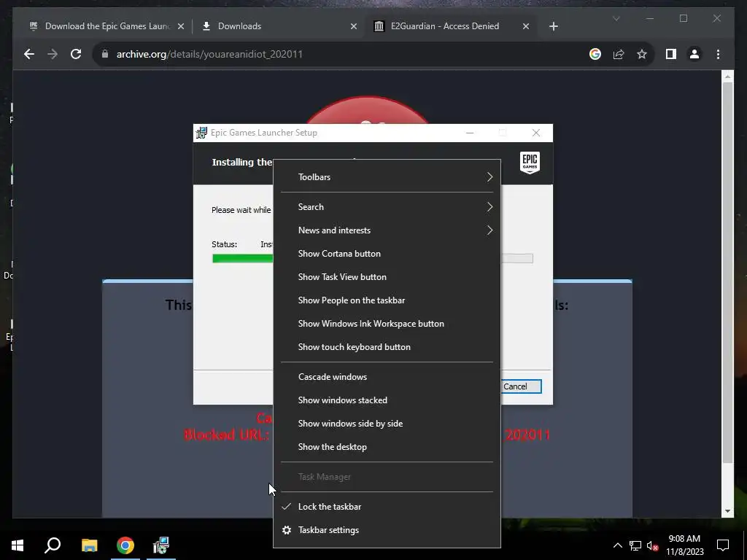Cancel the Epic Games Launcher installation
This screenshot has width=747, height=560.
tap(521, 386)
